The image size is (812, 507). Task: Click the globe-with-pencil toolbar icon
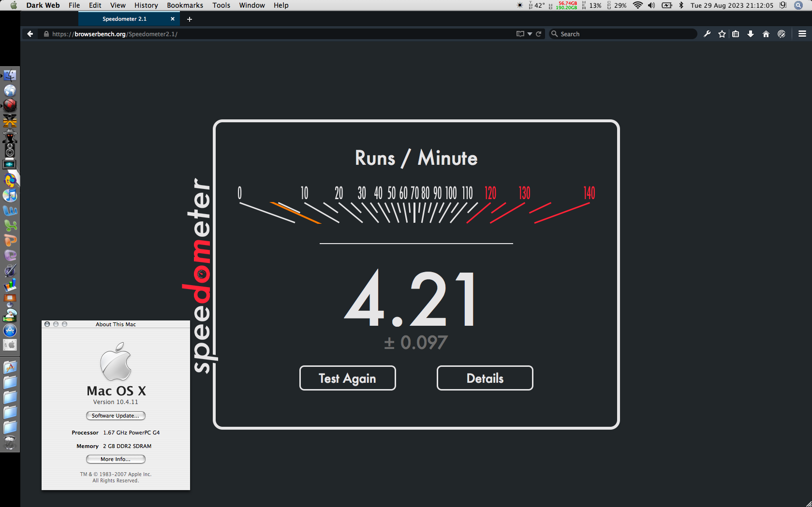click(x=782, y=34)
